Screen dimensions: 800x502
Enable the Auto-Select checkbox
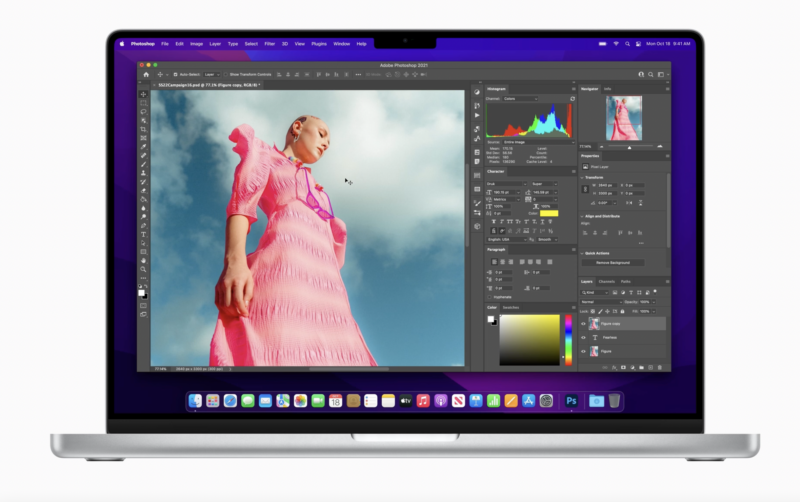(x=176, y=74)
